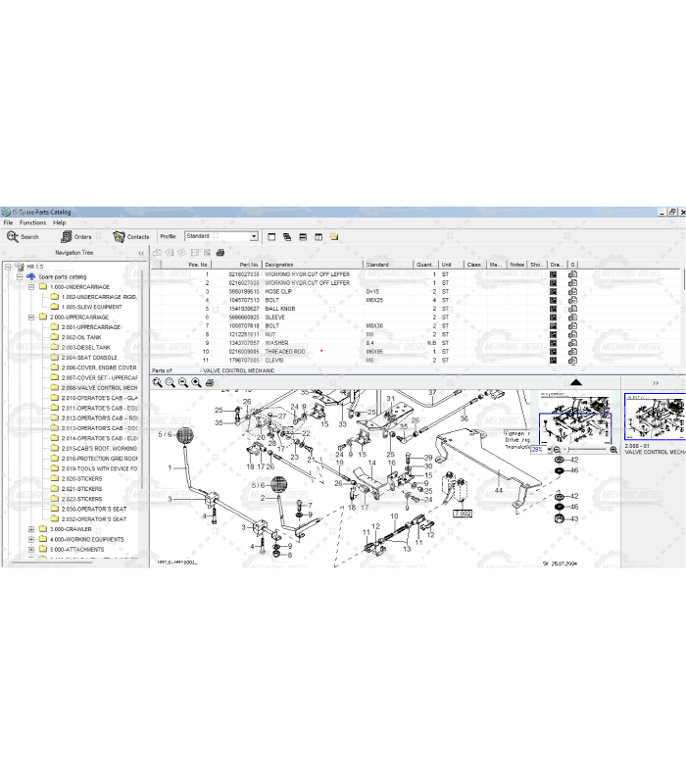Viewport: 686px width, 784px height.
Task: Print the diagram using diagram toolbar printer
Action: tap(210, 382)
